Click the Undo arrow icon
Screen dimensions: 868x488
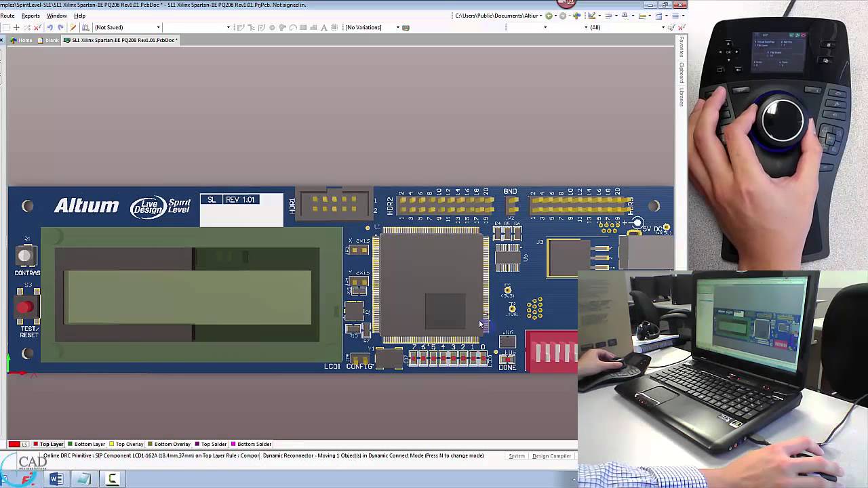[x=50, y=27]
